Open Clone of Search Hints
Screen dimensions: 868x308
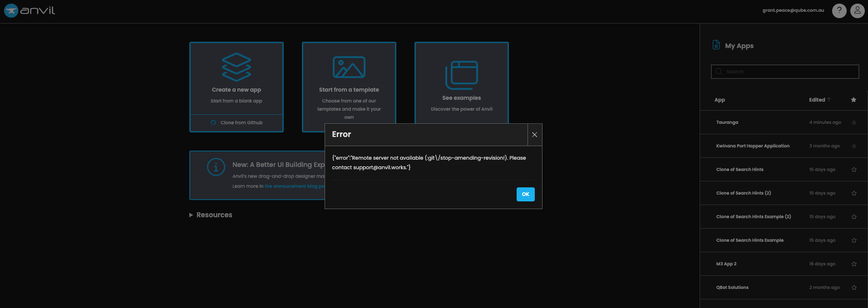740,170
